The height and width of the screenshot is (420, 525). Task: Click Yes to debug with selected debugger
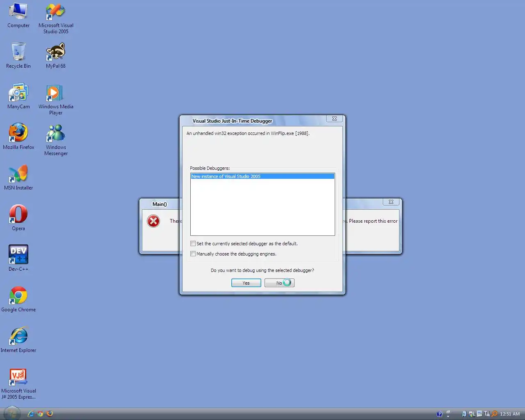pyautogui.click(x=246, y=283)
